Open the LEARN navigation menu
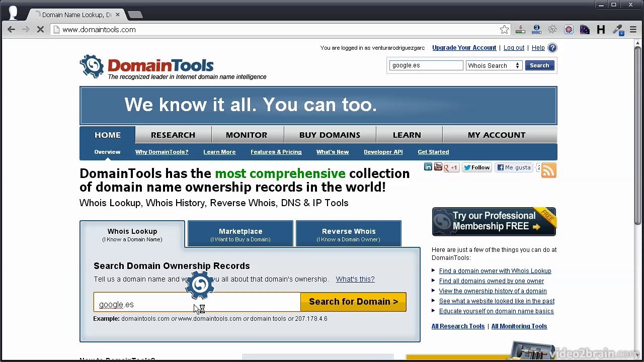The height and width of the screenshot is (362, 644). [407, 135]
